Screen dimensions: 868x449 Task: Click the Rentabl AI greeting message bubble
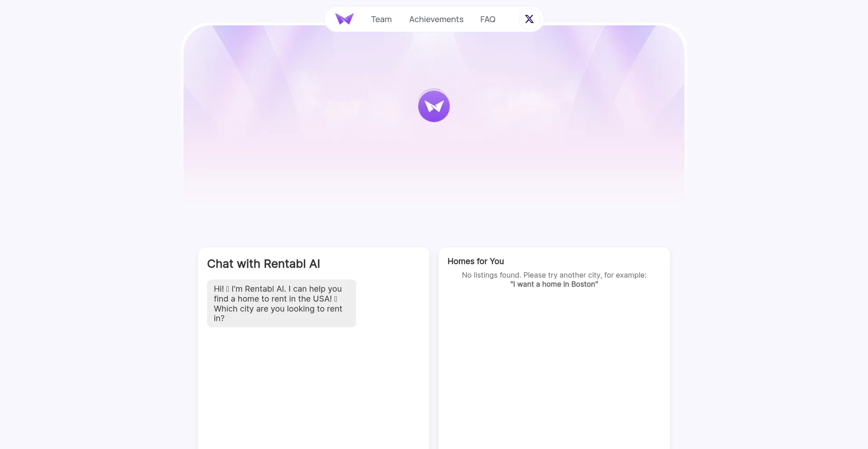[x=281, y=303]
